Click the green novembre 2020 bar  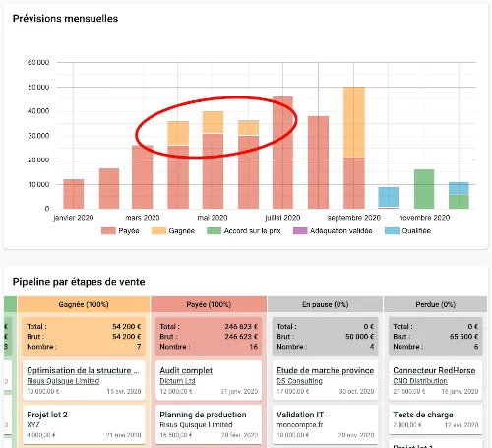424,189
